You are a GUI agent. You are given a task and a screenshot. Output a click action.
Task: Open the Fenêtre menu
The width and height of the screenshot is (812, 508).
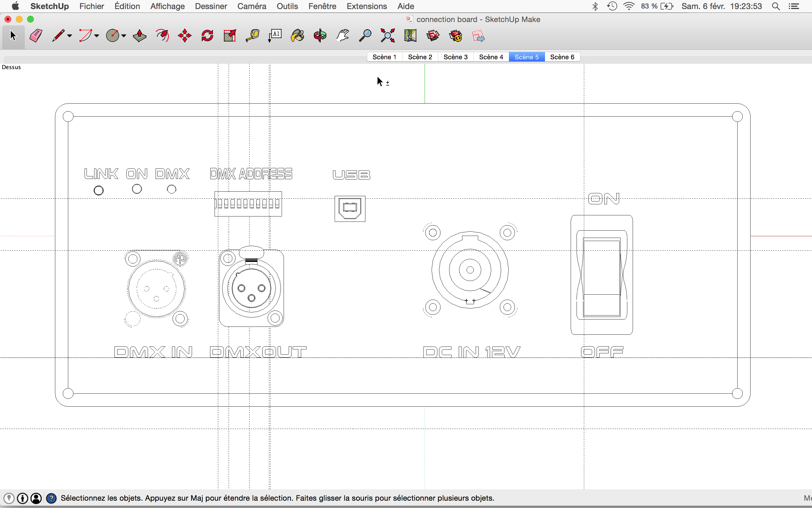pyautogui.click(x=323, y=6)
